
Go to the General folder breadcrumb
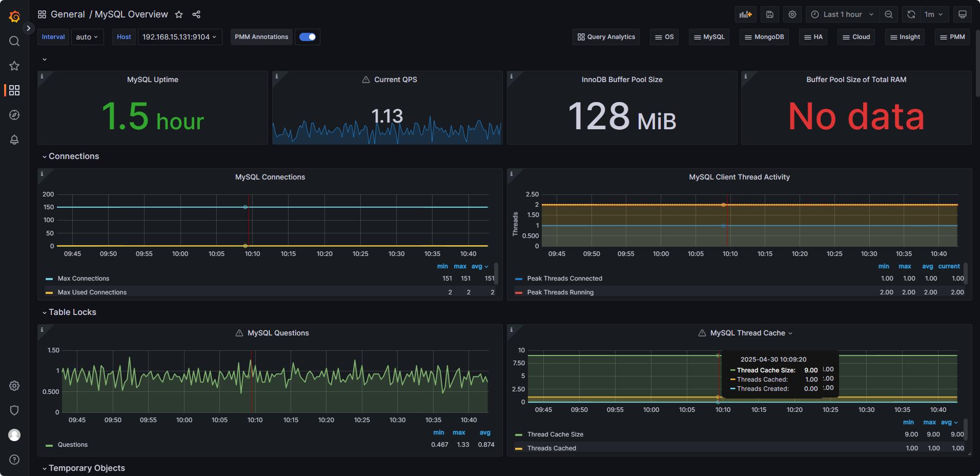(x=68, y=14)
